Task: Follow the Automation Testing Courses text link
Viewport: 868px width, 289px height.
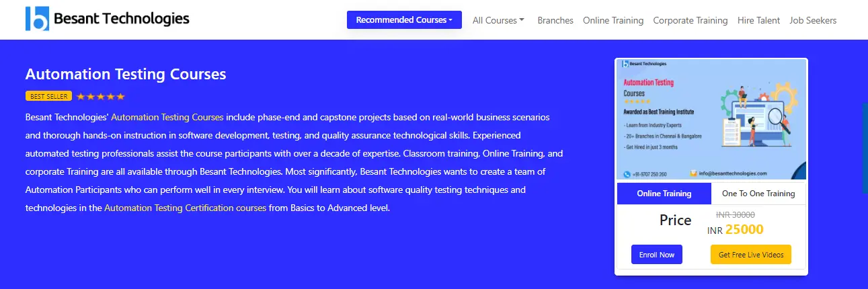Action: pyautogui.click(x=167, y=117)
